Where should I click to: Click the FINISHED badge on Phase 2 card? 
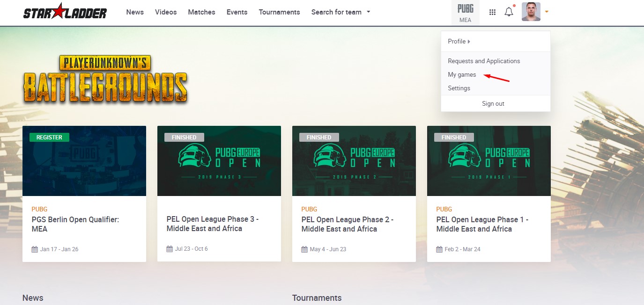point(319,137)
